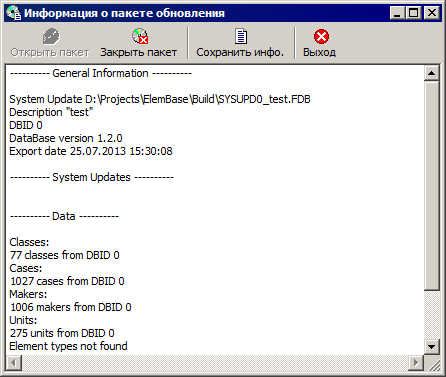Click horizontal scrollbar left arrow

coord(14,363)
